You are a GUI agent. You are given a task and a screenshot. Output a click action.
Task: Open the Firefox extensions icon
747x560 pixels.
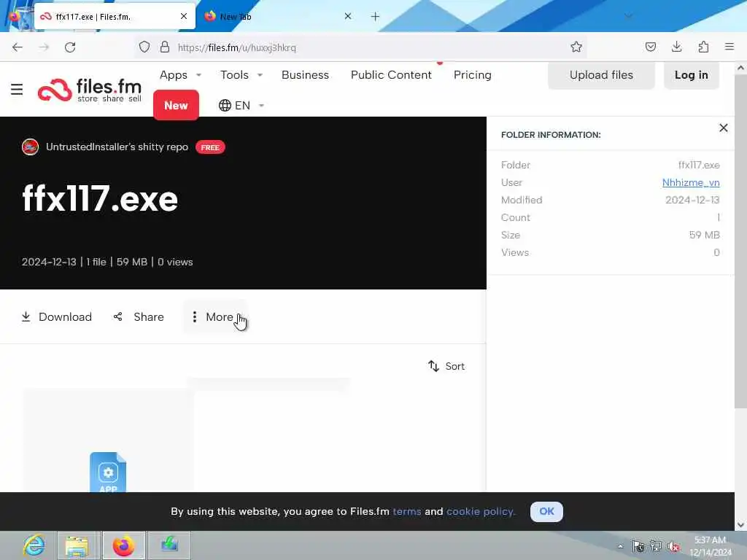click(x=703, y=47)
